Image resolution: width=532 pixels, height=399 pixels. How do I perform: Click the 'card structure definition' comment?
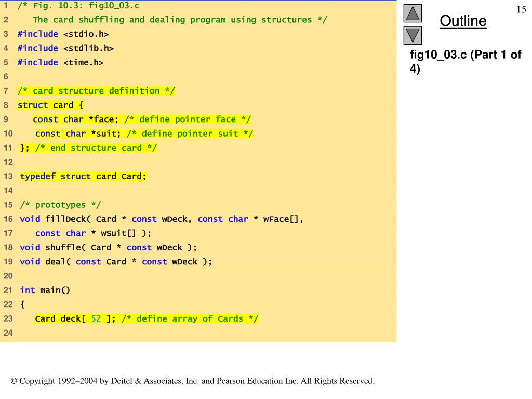[96, 91]
